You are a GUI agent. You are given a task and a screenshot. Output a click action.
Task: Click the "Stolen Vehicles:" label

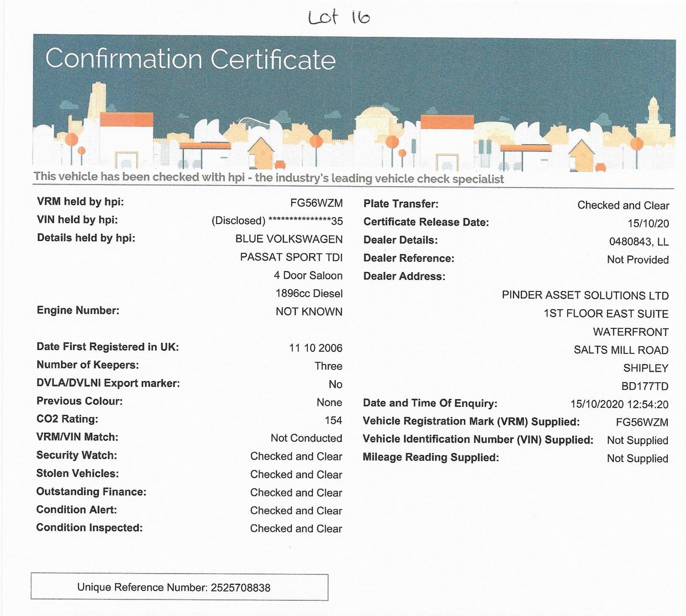pos(78,474)
